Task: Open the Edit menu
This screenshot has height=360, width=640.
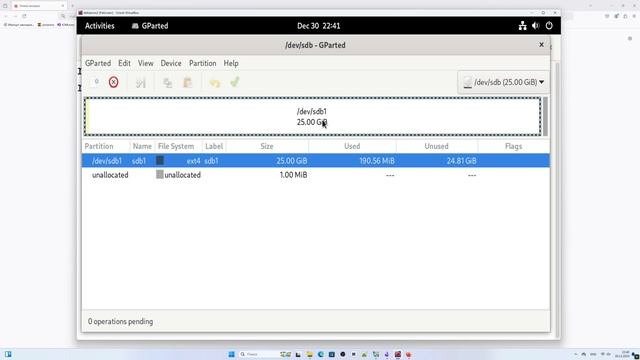Action: (124, 63)
